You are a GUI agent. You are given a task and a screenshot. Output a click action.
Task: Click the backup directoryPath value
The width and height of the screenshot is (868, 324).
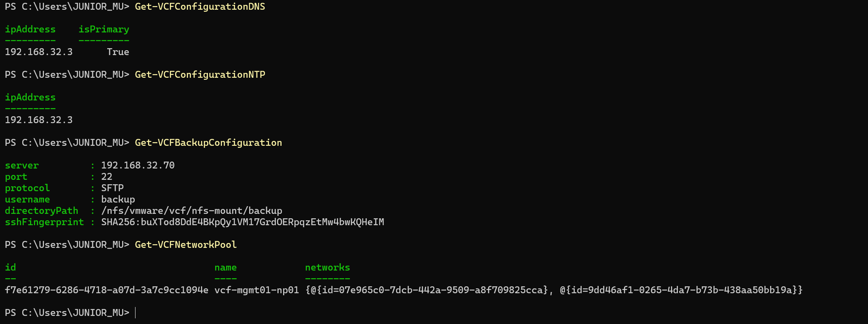(191, 211)
